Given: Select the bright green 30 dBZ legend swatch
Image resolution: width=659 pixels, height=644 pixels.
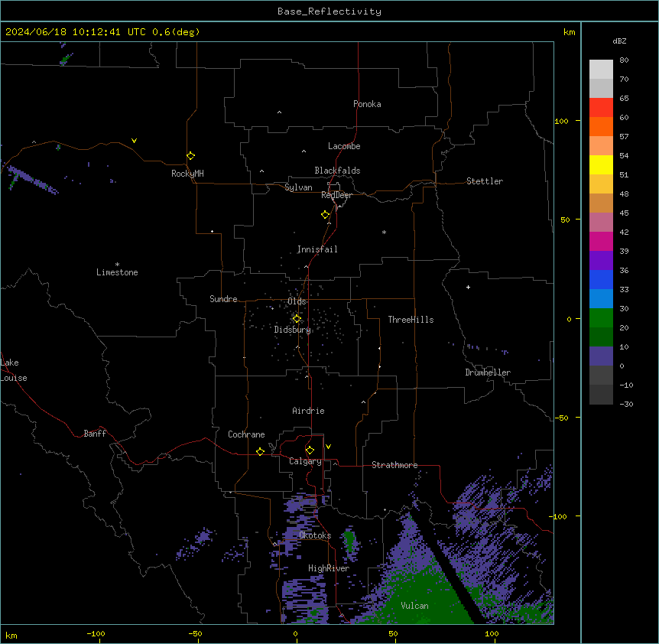Looking at the screenshot, I should [x=601, y=318].
